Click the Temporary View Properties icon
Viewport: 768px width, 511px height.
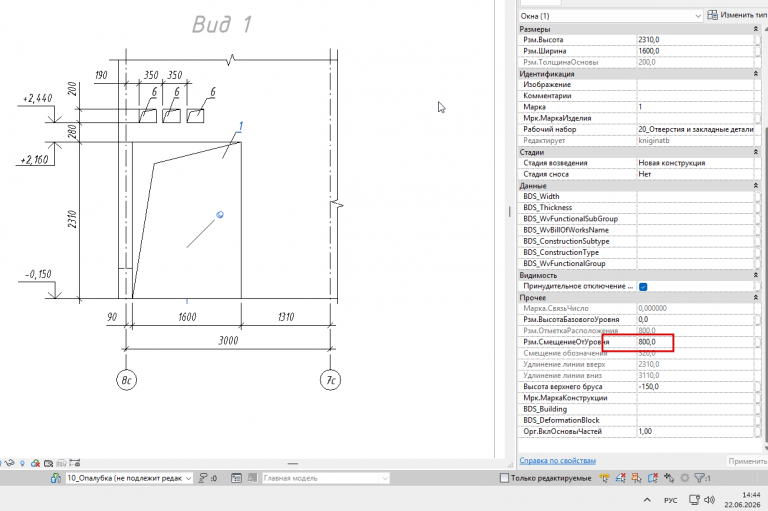[48, 463]
